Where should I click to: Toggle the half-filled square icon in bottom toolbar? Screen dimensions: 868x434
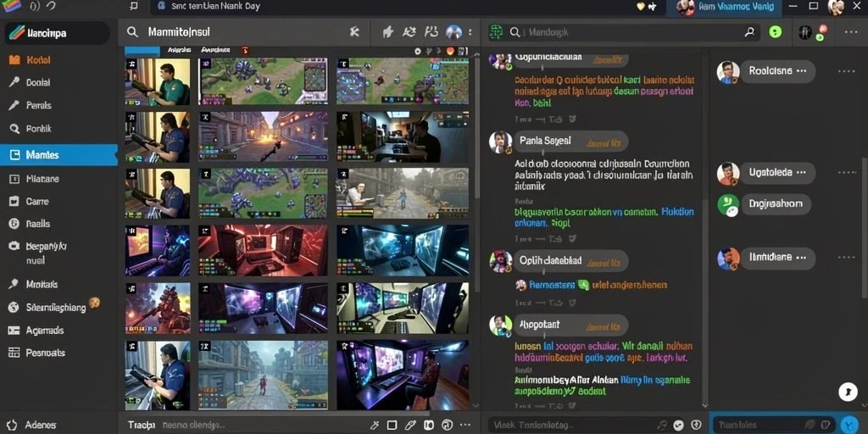(428, 426)
